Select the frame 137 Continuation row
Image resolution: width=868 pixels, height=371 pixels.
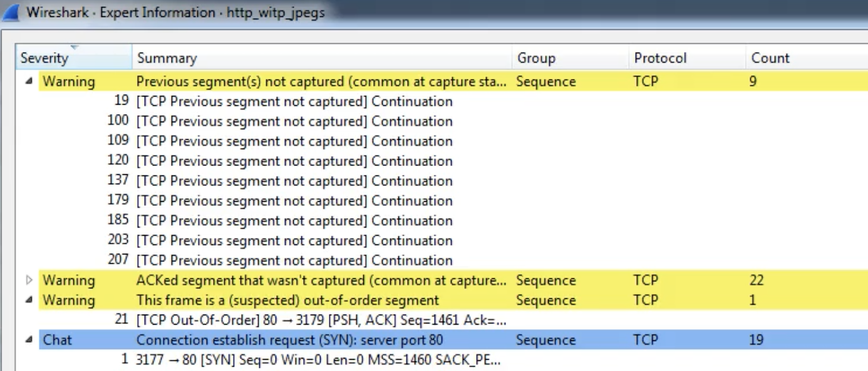[x=294, y=181]
